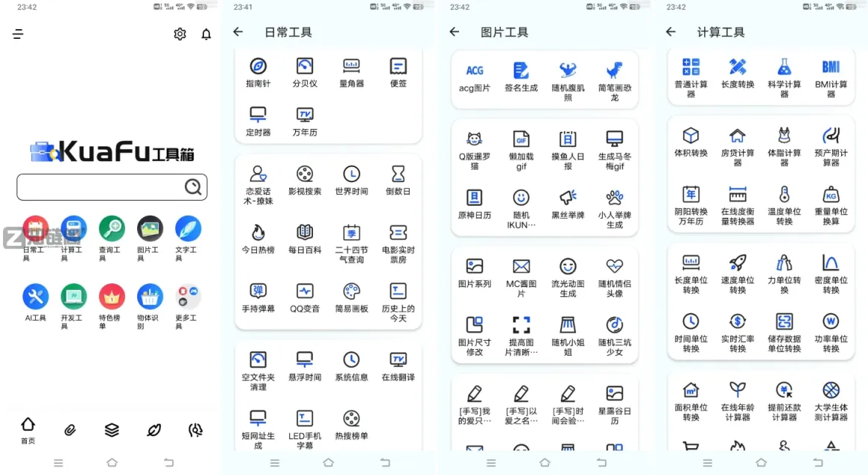This screenshot has width=868, height=475.
Task: Open the 简笔画恐龙 tool
Action: tap(615, 81)
